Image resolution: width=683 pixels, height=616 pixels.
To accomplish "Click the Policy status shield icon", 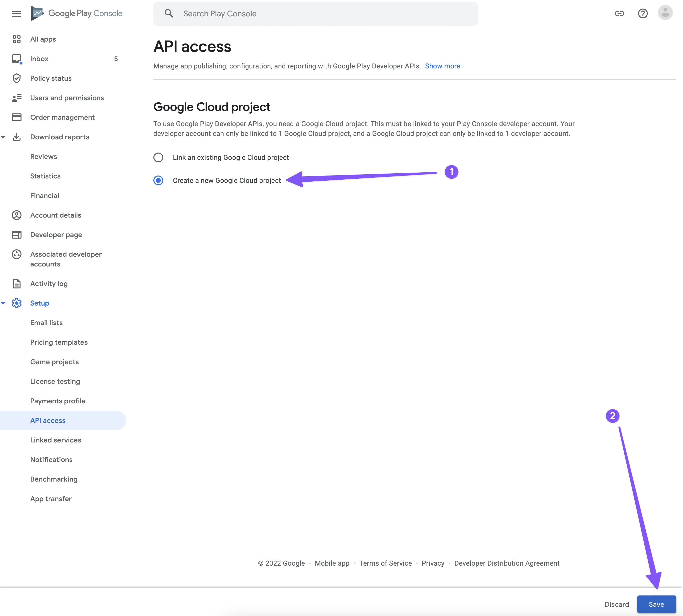I will click(x=16, y=78).
